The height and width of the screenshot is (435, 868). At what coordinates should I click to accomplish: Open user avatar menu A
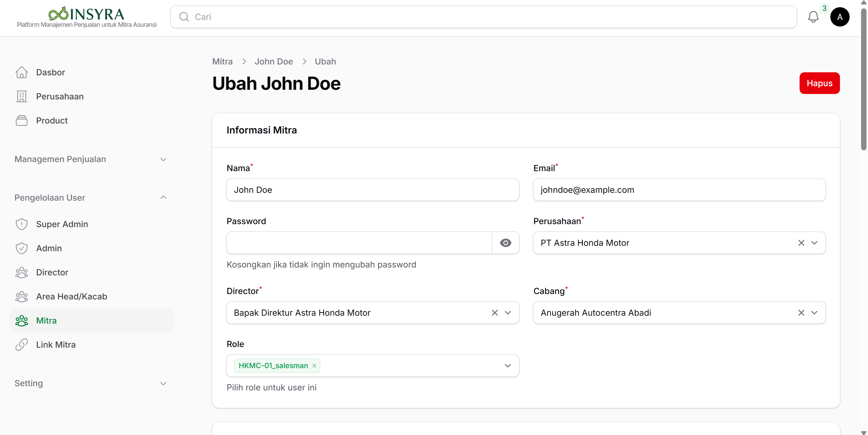pyautogui.click(x=840, y=17)
